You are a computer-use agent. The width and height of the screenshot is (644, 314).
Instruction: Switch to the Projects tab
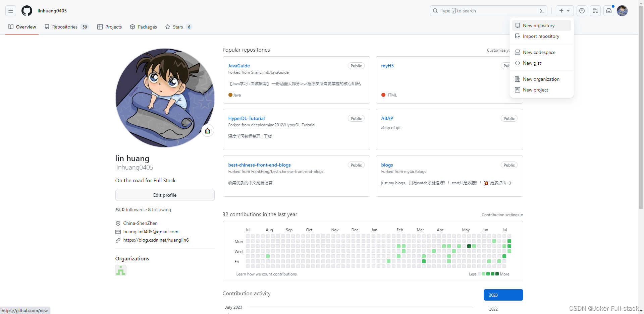coord(110,27)
